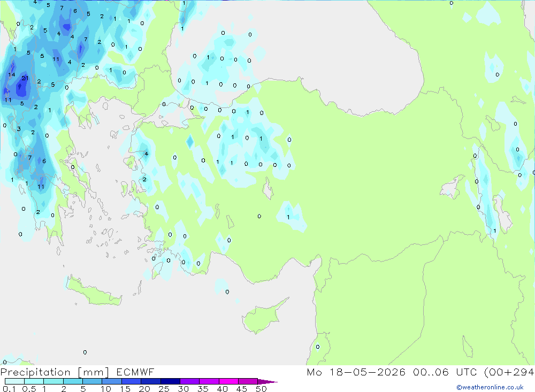The image size is (535, 392).
Task: Click the 35–40 mm purple legend swatch
Action: point(209,381)
